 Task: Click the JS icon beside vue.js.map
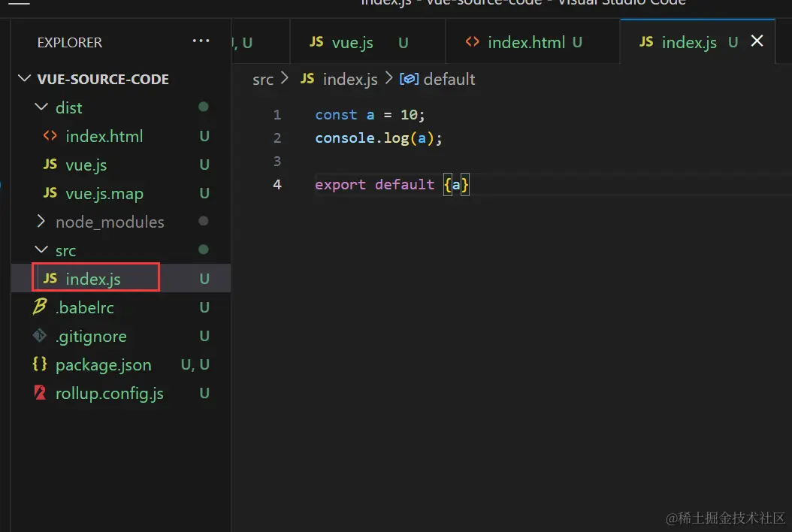[x=50, y=193]
